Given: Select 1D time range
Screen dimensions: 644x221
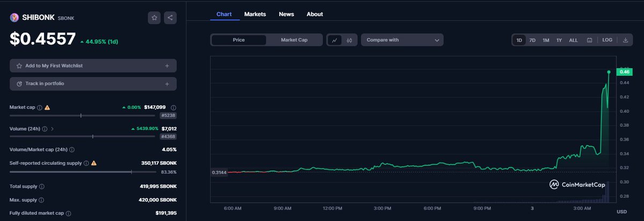Looking at the screenshot, I should click(x=519, y=40).
